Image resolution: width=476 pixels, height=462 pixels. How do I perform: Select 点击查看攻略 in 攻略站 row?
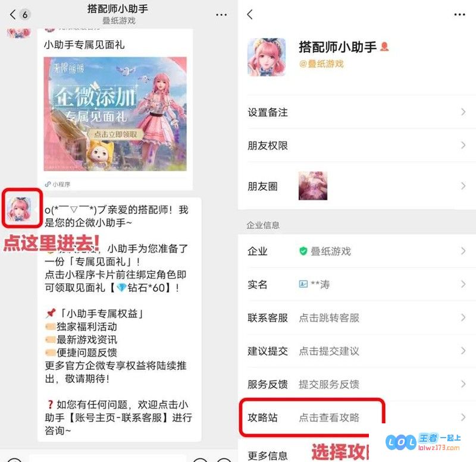(x=329, y=417)
